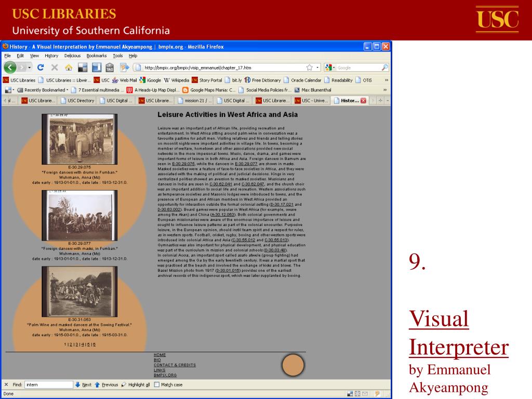
Task: Show more bookmarks on the first bookmarks row
Action: (x=386, y=80)
